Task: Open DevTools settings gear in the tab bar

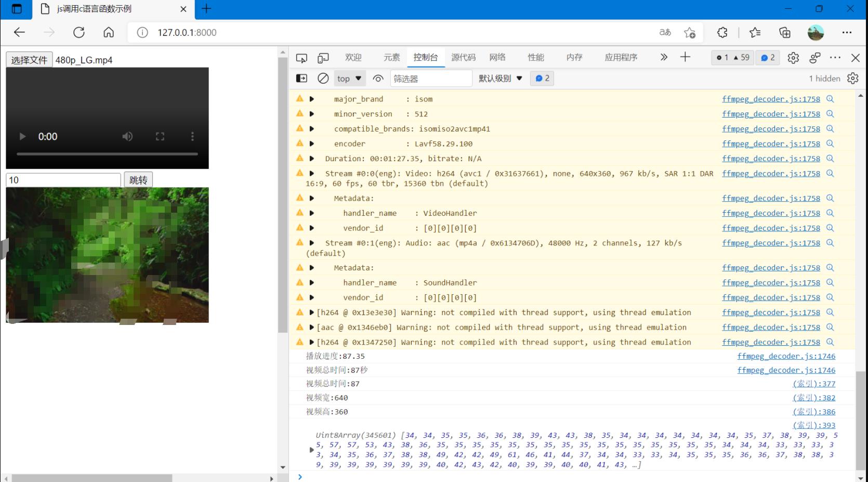Action: coord(793,58)
